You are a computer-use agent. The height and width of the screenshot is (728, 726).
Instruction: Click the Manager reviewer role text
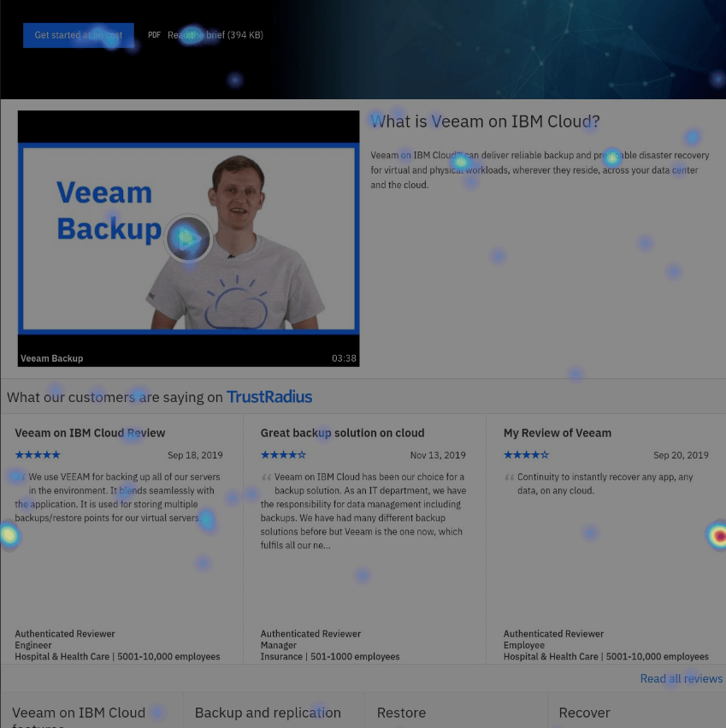279,645
